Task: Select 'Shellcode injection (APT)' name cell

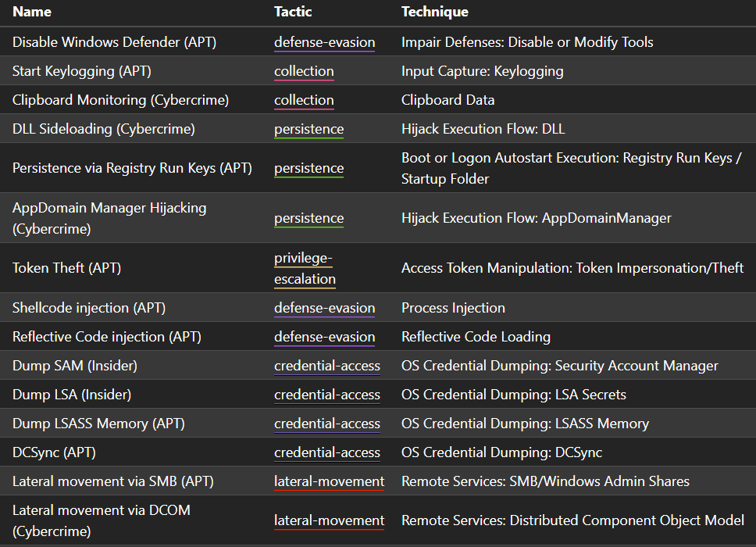Action: point(89,308)
